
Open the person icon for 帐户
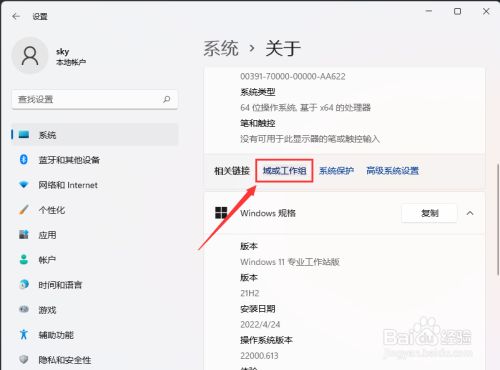tap(24, 260)
